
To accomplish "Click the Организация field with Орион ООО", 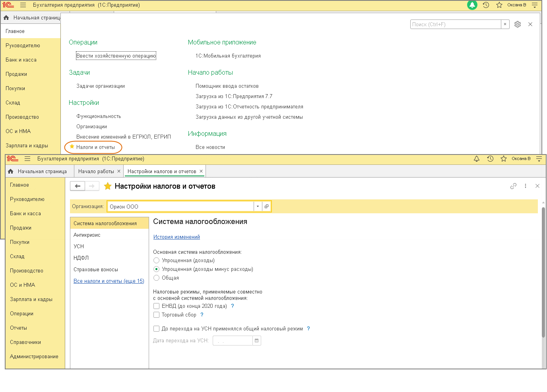I will (180, 207).
